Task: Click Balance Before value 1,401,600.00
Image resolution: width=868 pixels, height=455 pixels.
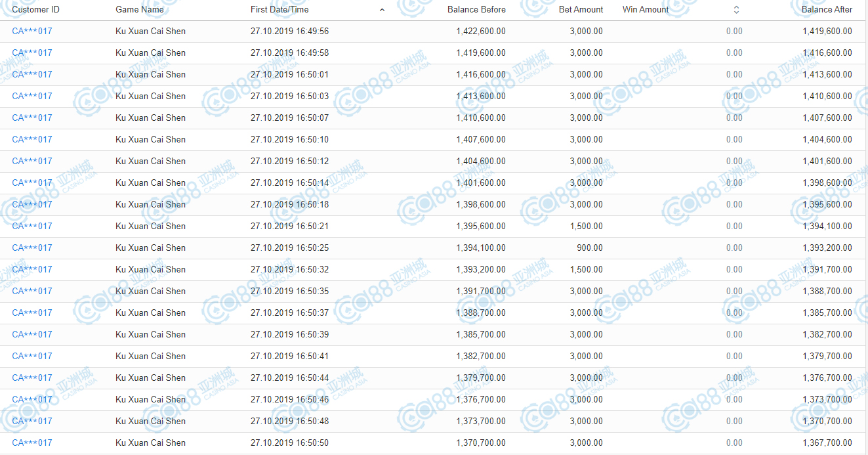Action: [481, 183]
